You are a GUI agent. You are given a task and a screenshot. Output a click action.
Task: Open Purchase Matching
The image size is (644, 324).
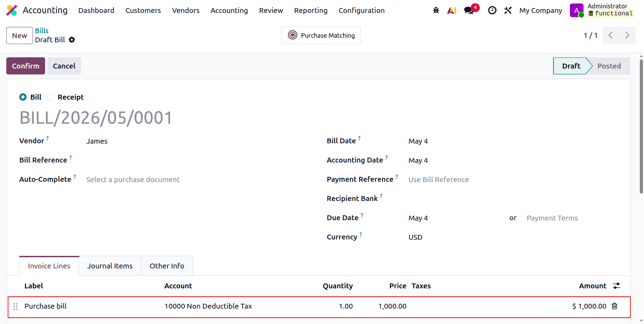click(x=321, y=35)
